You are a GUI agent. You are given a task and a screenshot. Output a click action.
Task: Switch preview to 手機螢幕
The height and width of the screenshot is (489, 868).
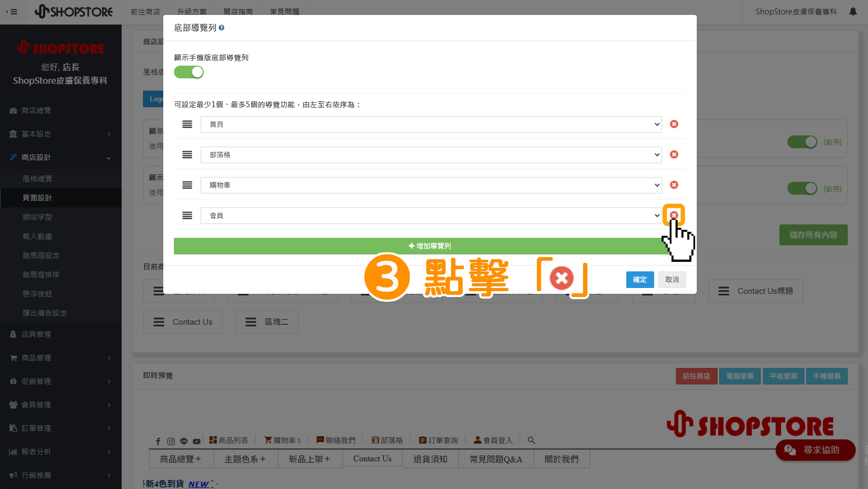827,376
